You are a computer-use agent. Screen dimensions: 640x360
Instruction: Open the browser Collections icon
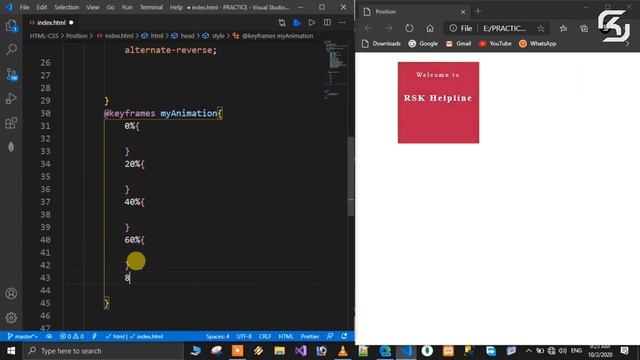pyautogui.click(x=584, y=28)
